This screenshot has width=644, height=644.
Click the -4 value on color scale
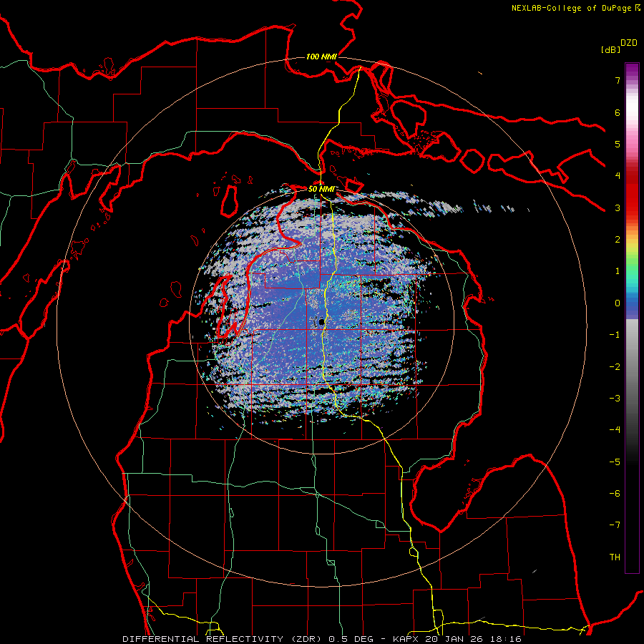(615, 430)
